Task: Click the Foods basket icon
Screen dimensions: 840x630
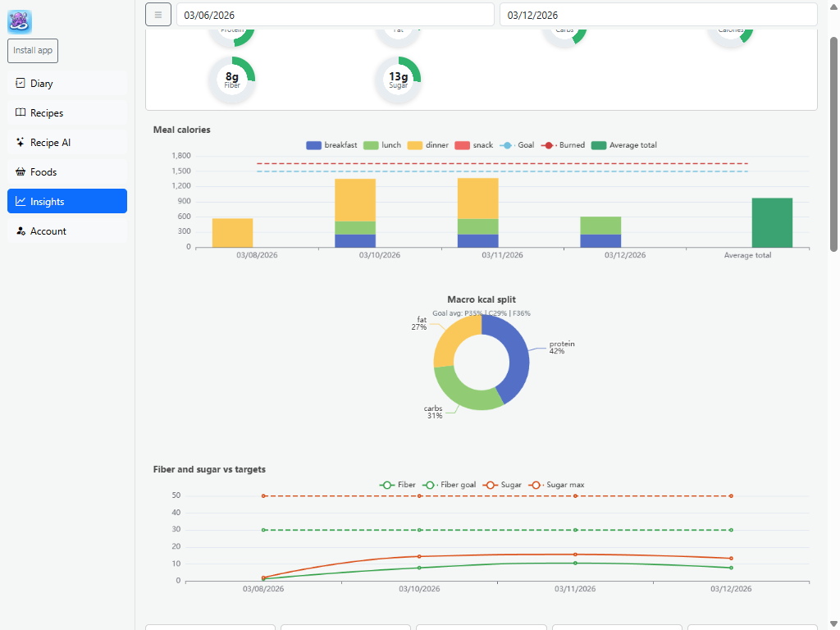Action: coord(21,171)
